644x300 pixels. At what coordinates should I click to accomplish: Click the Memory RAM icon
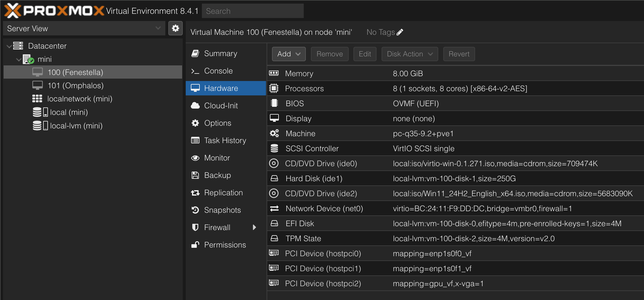pyautogui.click(x=274, y=73)
